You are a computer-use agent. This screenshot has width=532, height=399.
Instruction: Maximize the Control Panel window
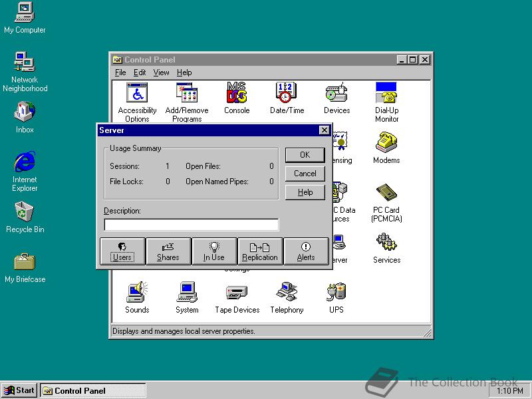(412, 60)
